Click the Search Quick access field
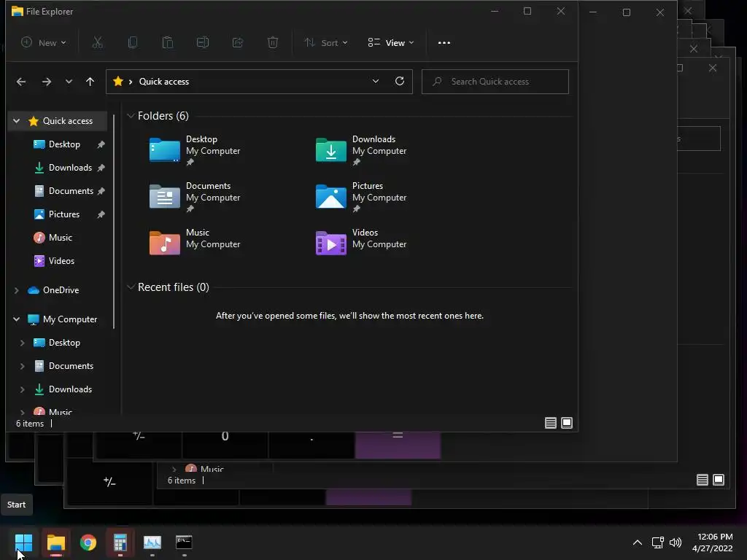Image resolution: width=747 pixels, height=560 pixels. pyautogui.click(x=495, y=82)
